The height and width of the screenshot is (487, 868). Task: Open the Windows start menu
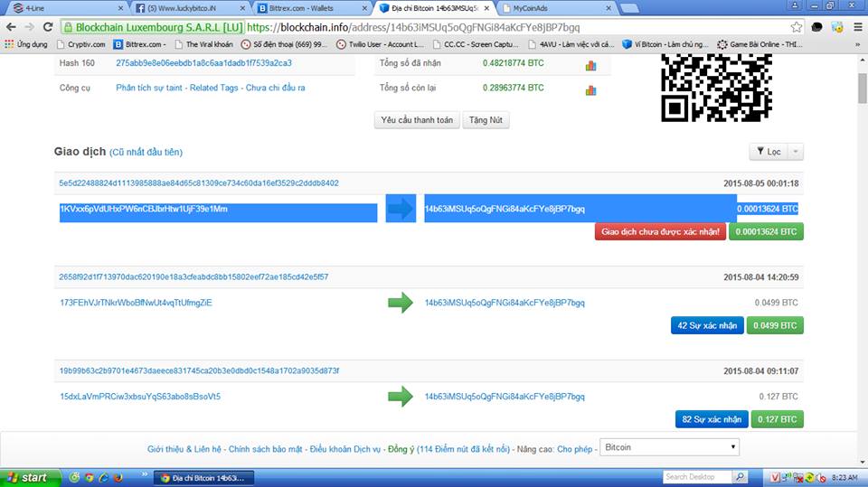(29, 478)
